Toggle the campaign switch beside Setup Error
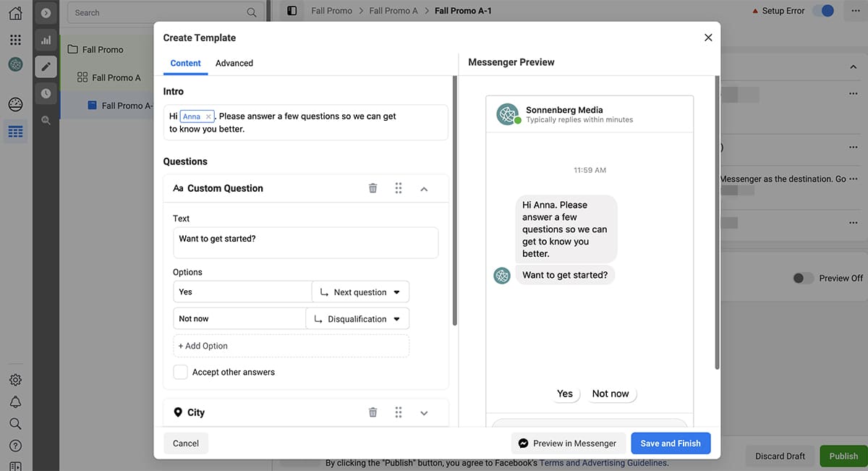 (x=823, y=11)
